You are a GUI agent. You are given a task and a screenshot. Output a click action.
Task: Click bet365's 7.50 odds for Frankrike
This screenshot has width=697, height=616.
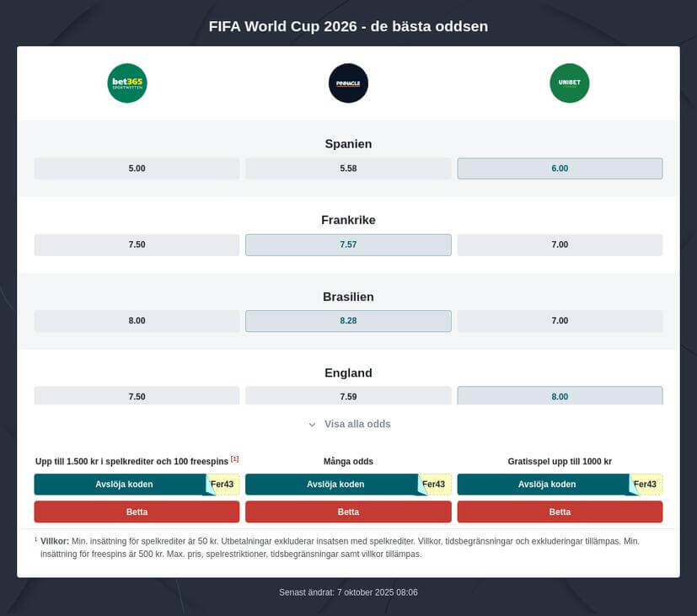coord(137,244)
